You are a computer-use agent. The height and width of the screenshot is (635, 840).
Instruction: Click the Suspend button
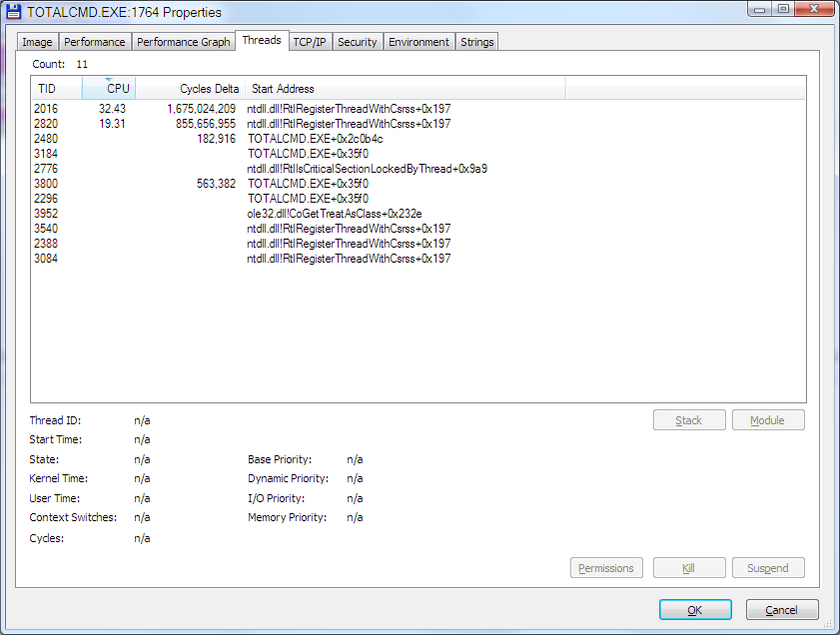click(x=768, y=568)
